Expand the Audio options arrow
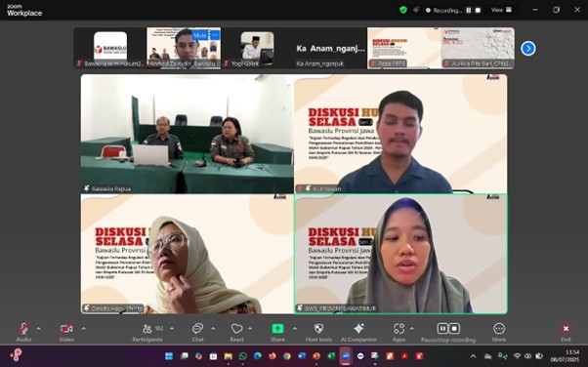Image resolution: width=588 pixels, height=367 pixels. [x=39, y=329]
